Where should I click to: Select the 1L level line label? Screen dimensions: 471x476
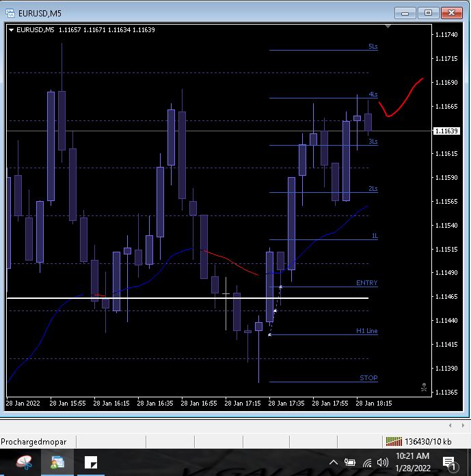point(375,236)
